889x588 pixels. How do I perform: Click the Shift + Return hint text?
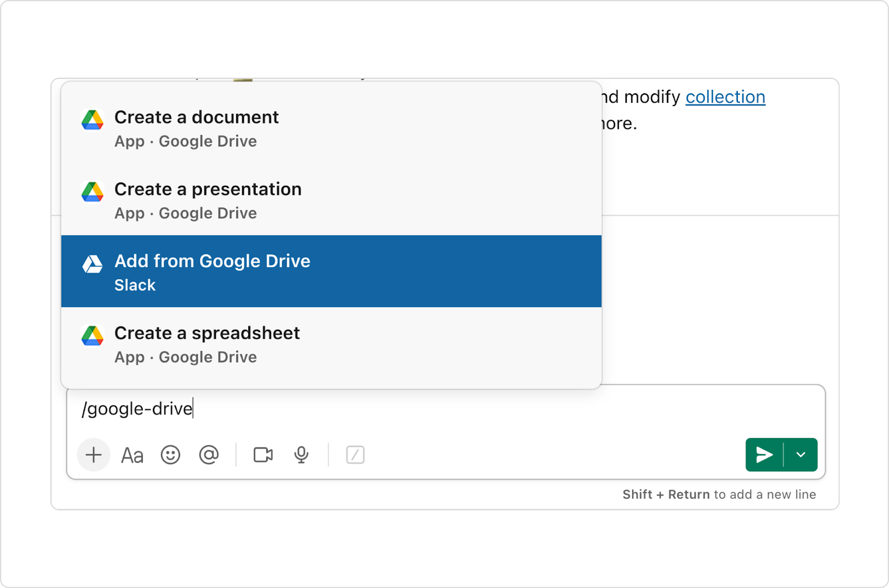coord(719,494)
